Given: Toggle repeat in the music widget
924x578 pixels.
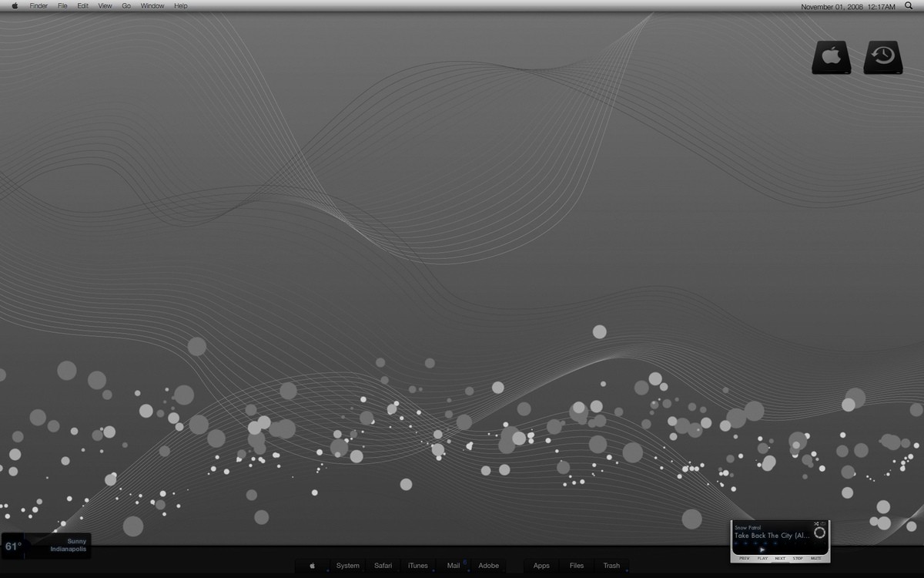Looking at the screenshot, I should pos(823,524).
